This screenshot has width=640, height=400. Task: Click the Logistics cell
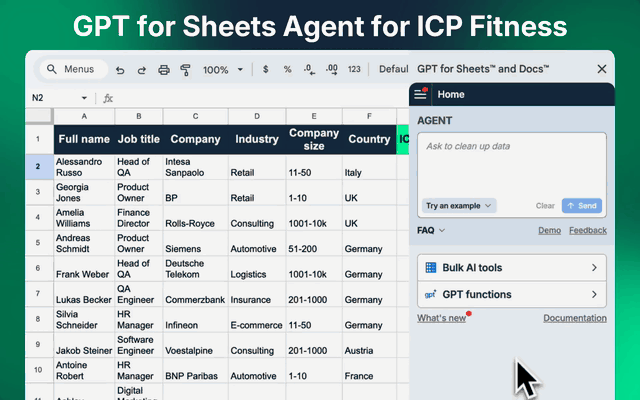click(x=257, y=269)
